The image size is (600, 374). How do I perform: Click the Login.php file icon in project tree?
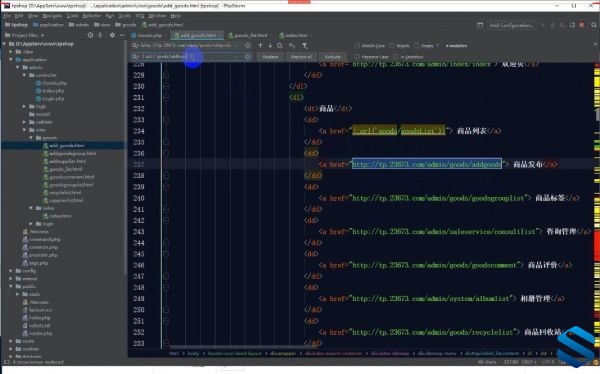tap(38, 98)
